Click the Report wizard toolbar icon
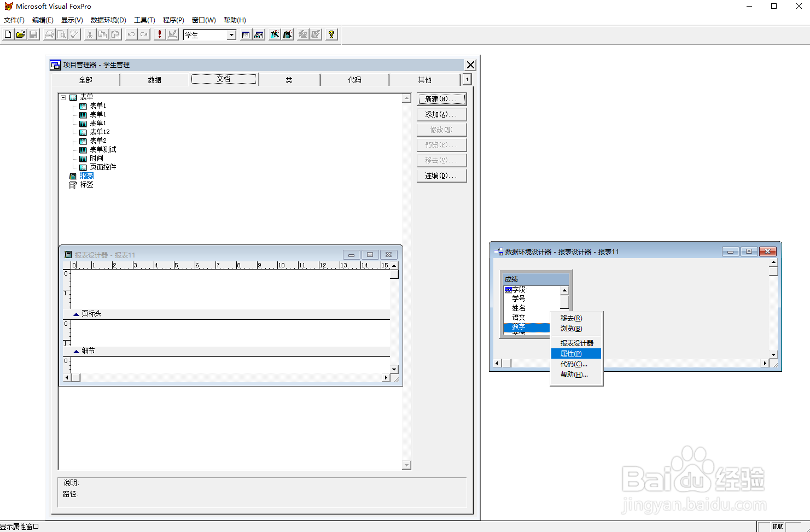This screenshot has height=532, width=810. click(287, 34)
